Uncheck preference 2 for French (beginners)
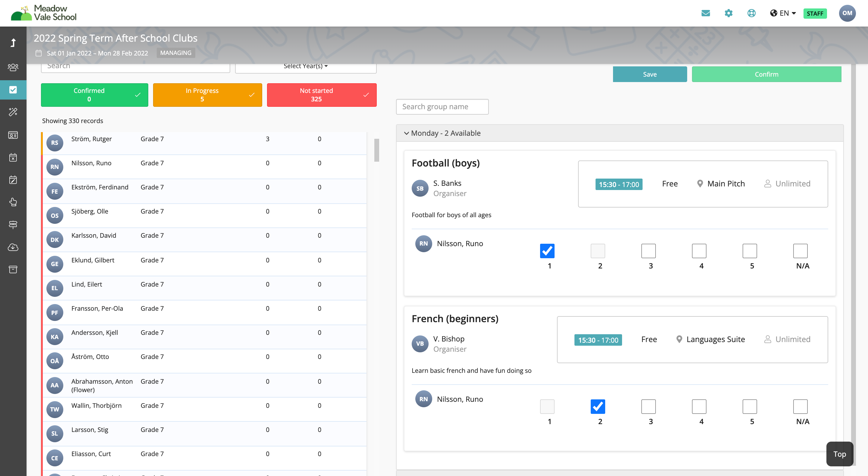The height and width of the screenshot is (476, 868). 598,407
